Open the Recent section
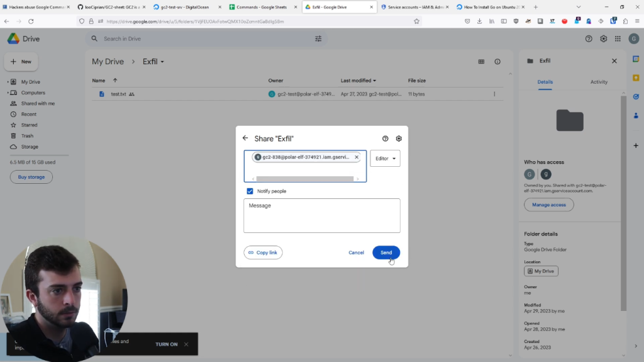This screenshot has width=644, height=362. pyautogui.click(x=29, y=115)
